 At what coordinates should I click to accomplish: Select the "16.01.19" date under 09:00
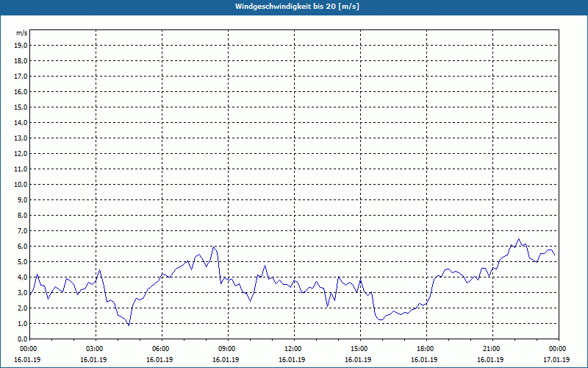pos(226,360)
